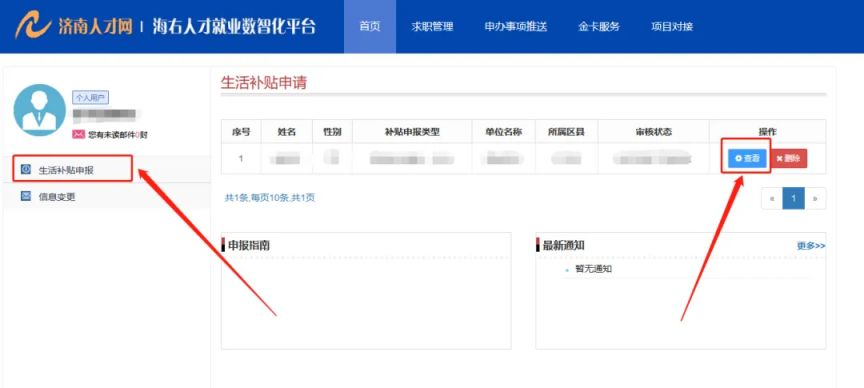Open the 首页 navigation tab
The width and height of the screenshot is (864, 388).
(370, 26)
